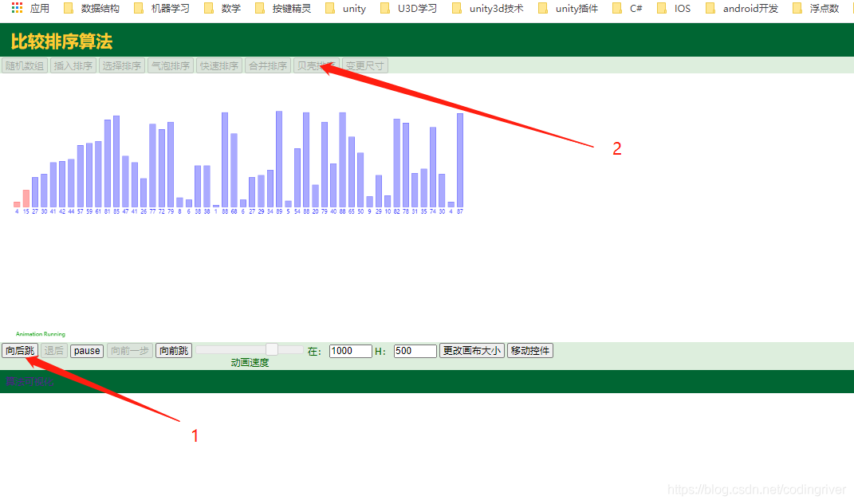Click the 向后跳 skip back button
Screen dimensions: 854x504
[20, 350]
